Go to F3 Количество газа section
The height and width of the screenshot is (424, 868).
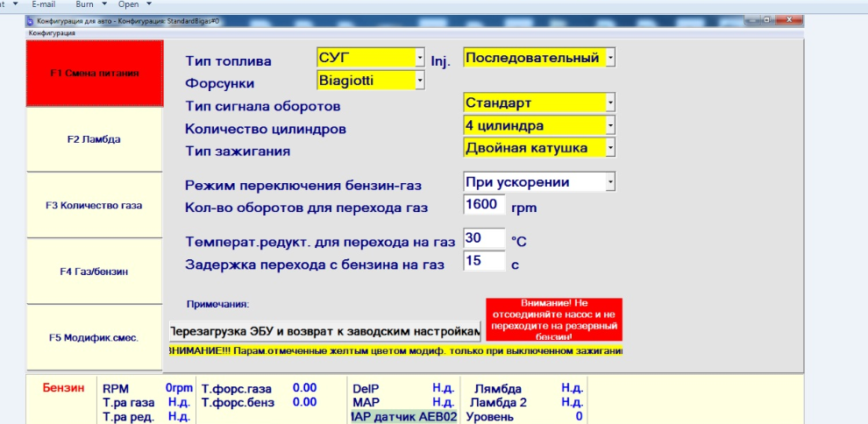click(x=95, y=205)
